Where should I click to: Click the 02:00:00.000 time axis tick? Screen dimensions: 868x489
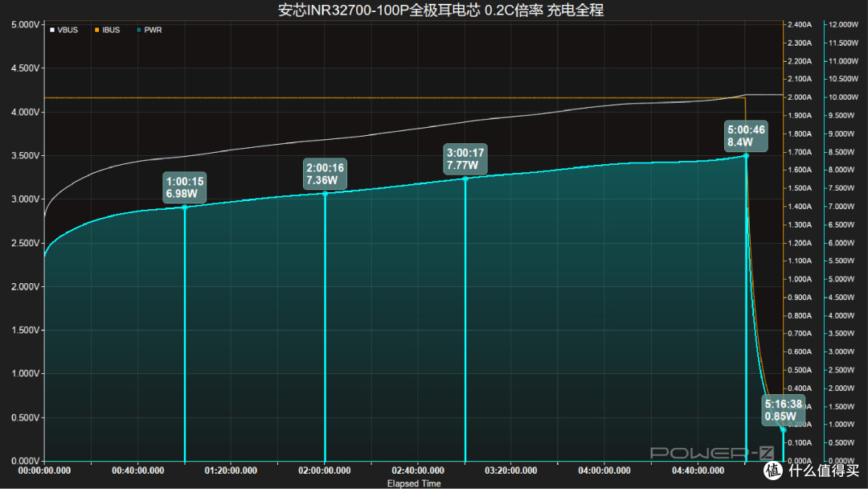tap(325, 471)
